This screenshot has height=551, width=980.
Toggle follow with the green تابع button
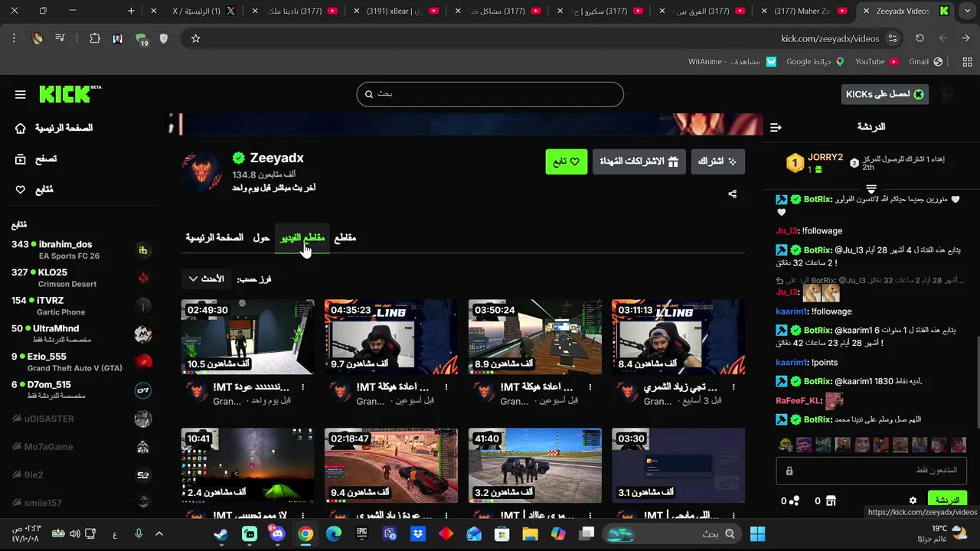(x=567, y=161)
